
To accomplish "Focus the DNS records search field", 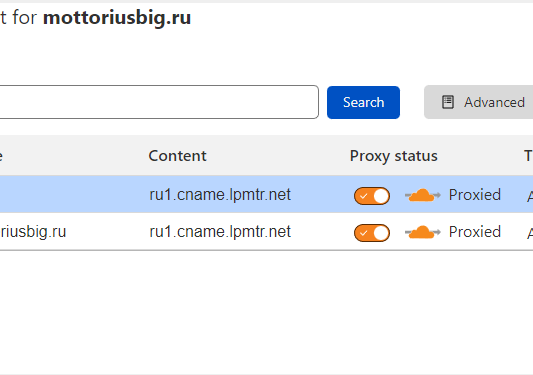I will click(159, 102).
